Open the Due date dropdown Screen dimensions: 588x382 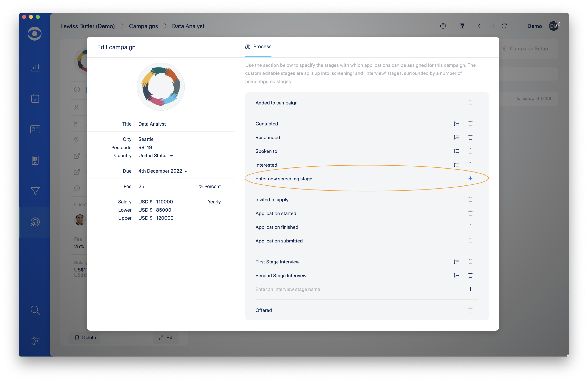163,171
